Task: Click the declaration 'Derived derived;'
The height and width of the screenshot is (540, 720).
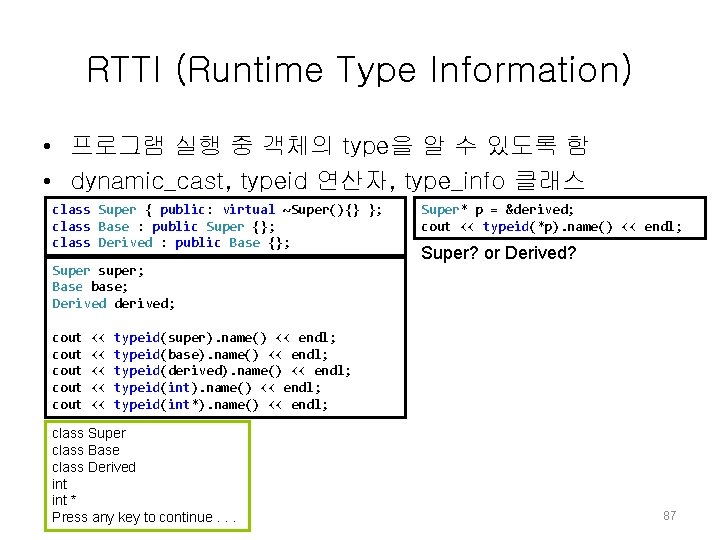Action: 113,304
